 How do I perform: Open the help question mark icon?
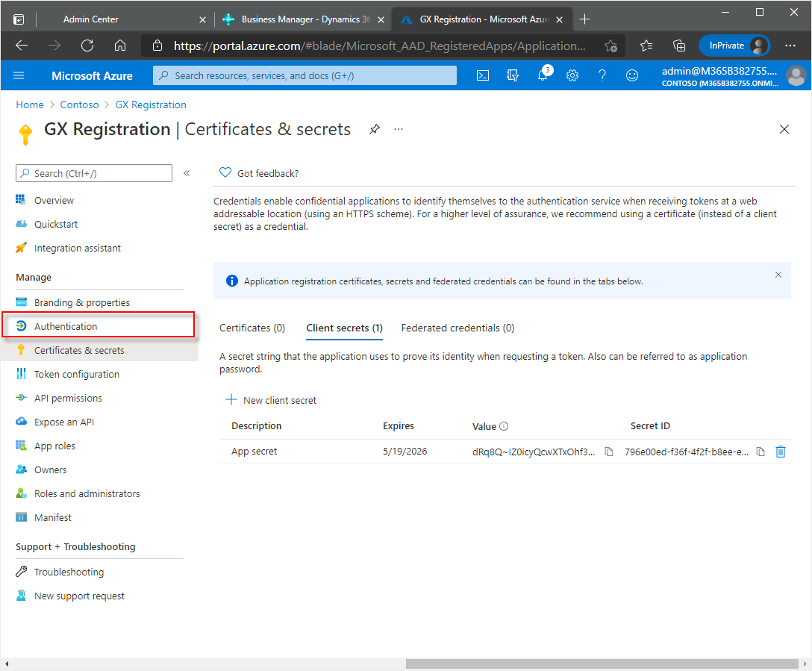[602, 75]
